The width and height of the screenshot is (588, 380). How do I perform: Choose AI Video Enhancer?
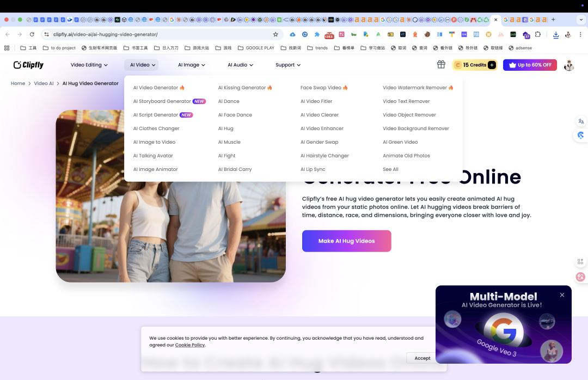322,128
